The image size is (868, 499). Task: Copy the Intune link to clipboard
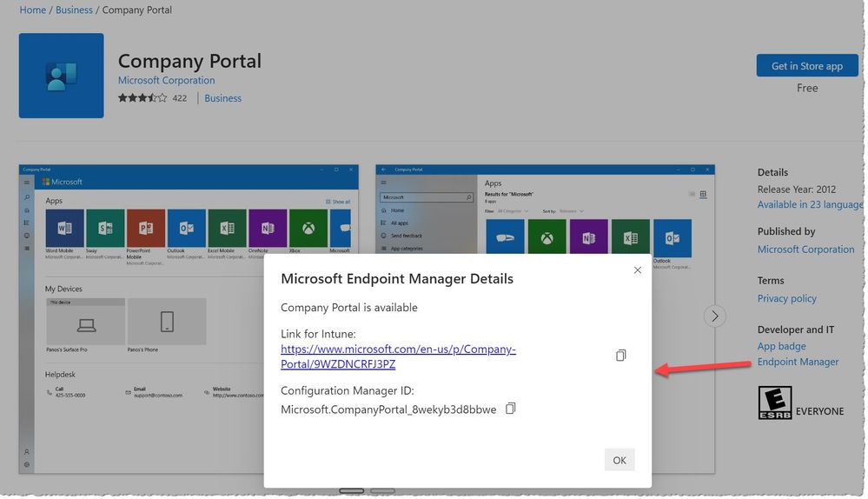coord(620,356)
